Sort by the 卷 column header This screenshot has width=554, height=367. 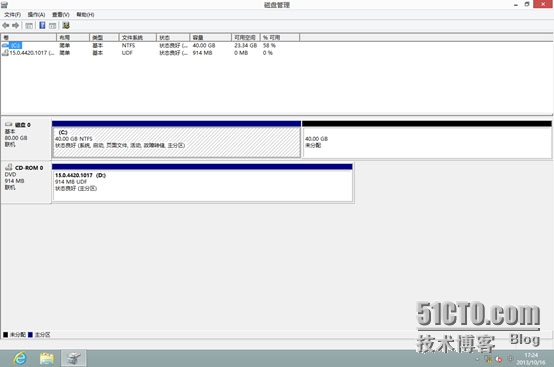pyautogui.click(x=29, y=37)
